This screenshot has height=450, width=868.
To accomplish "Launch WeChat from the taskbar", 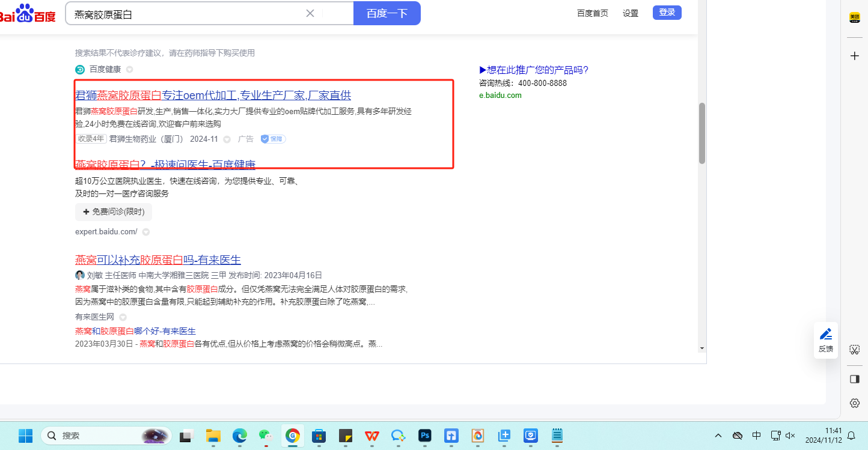I will 266,436.
